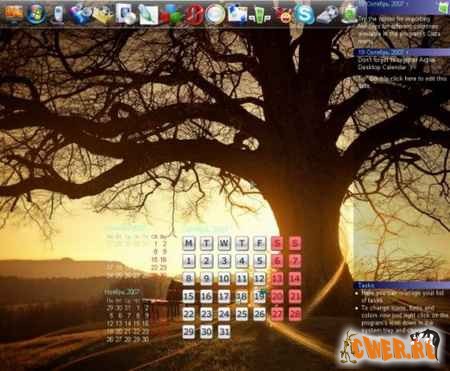Image resolution: width=450 pixels, height=371 pixels.
Task: Click the red X smiley icon in dock
Action: pos(283,15)
